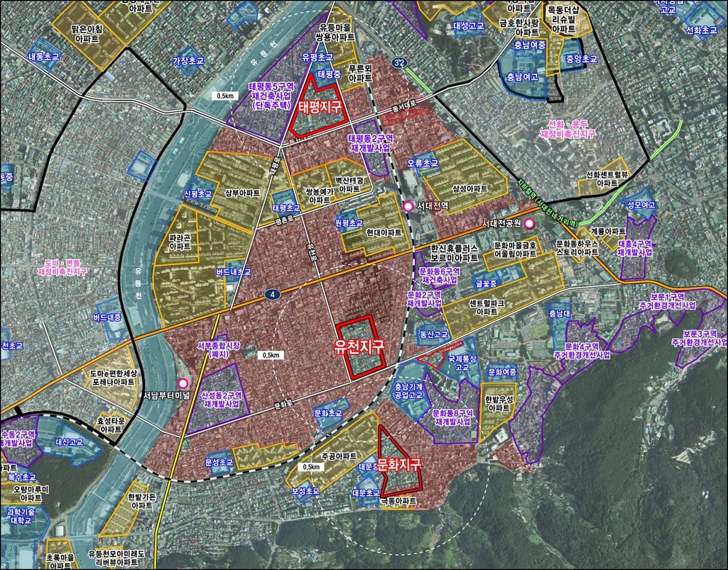728x570 pixels.
Task: Click the 태평동5구역 재건축사업 label
Action: pyautogui.click(x=271, y=95)
